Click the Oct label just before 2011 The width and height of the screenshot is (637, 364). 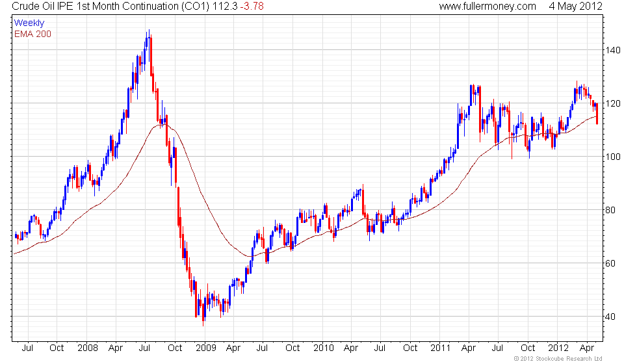410,348
